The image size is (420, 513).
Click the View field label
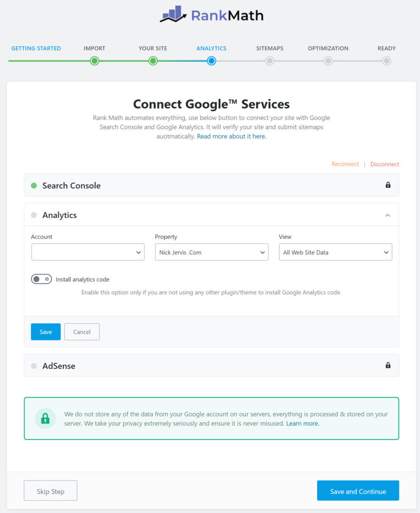(285, 236)
